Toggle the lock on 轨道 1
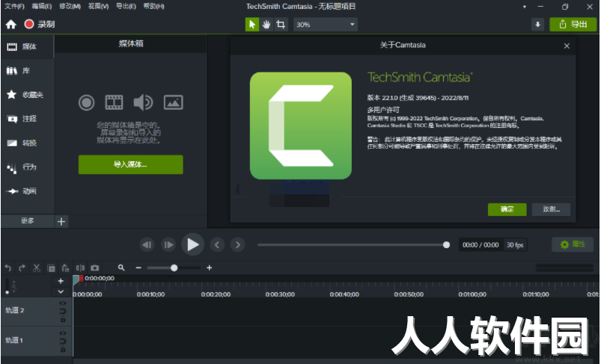The image size is (601, 364). pyautogui.click(x=63, y=350)
